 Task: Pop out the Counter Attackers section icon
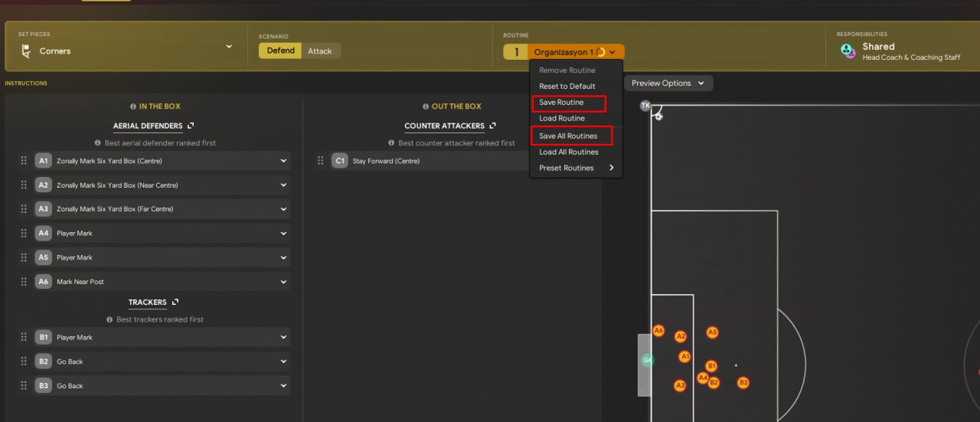pos(492,126)
